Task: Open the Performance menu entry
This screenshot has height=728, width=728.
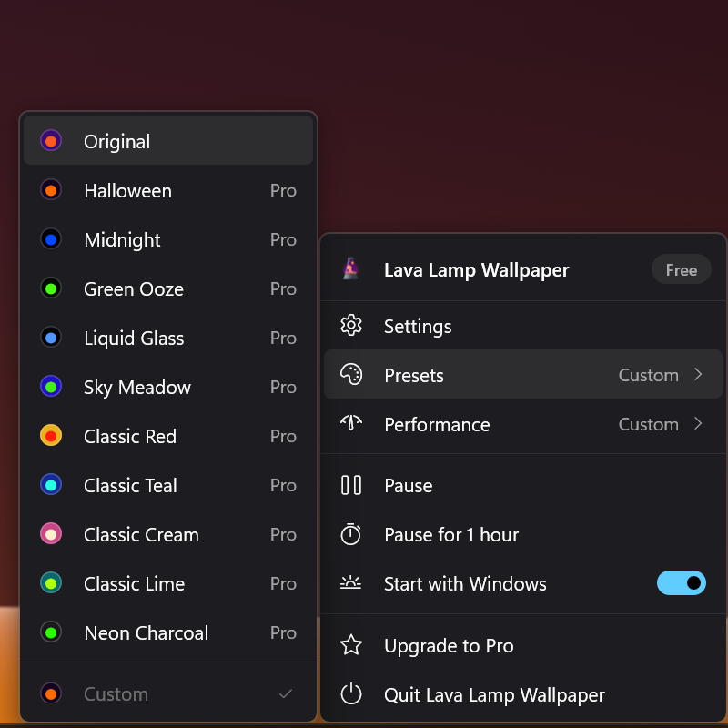Action: click(x=522, y=423)
